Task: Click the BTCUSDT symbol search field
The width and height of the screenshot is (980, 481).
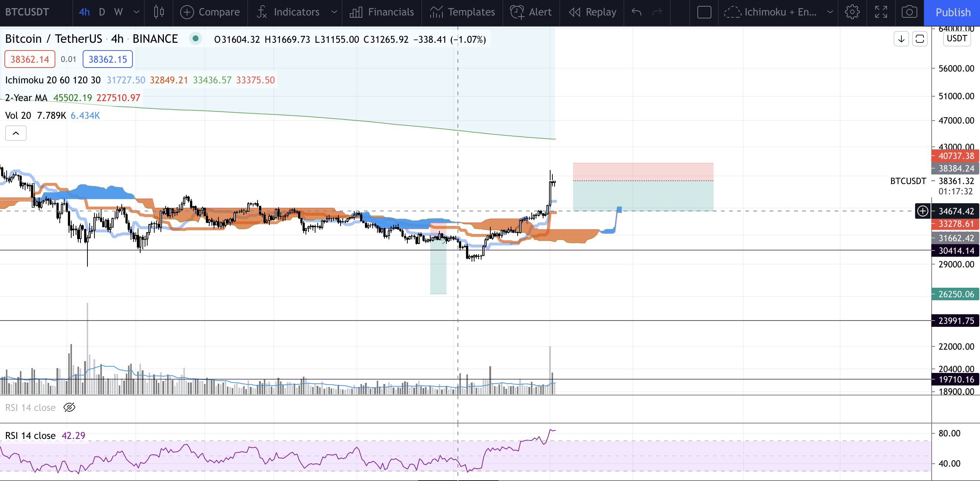Action: (27, 12)
